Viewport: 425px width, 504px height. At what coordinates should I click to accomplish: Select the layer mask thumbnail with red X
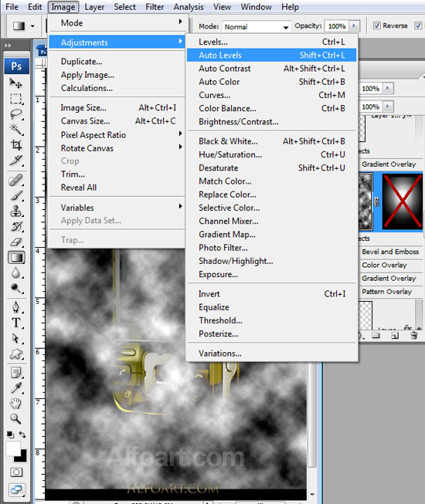[x=402, y=202]
